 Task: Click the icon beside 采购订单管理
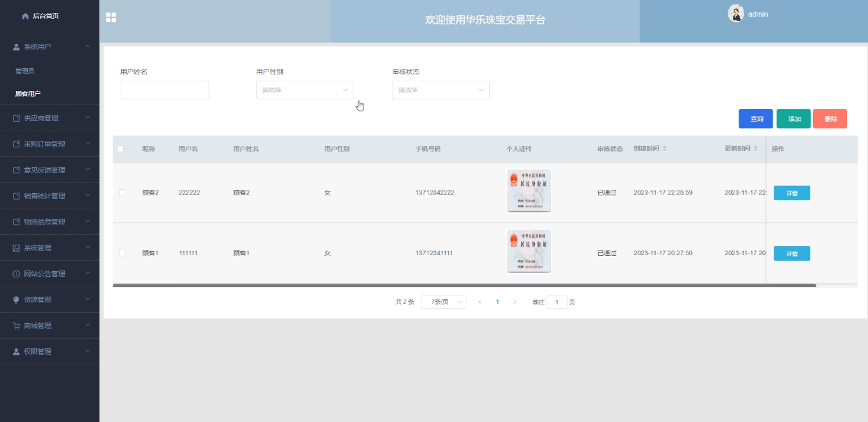17,144
